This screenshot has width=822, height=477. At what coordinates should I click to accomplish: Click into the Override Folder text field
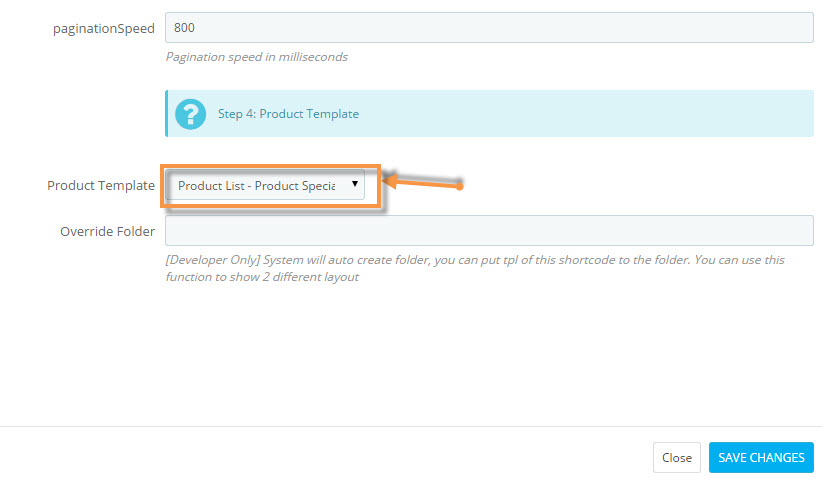point(489,230)
